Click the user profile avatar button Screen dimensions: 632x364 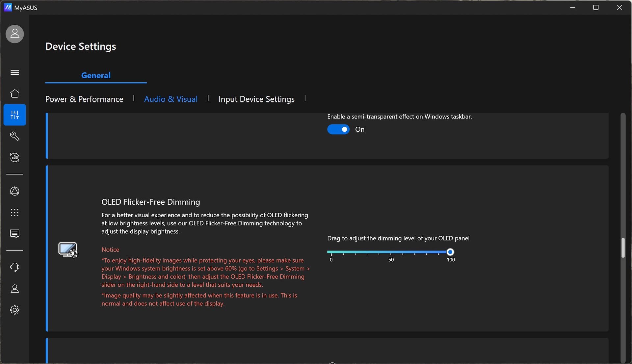click(x=14, y=34)
